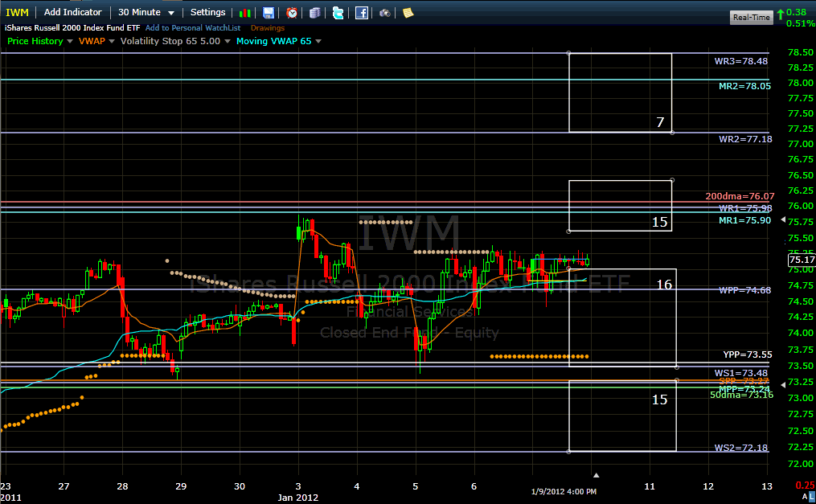
Task: Take a chart snapshot with camera icon
Action: 384,13
